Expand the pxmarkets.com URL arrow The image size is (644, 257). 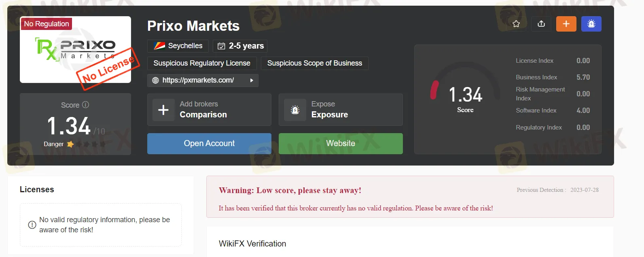pyautogui.click(x=252, y=80)
